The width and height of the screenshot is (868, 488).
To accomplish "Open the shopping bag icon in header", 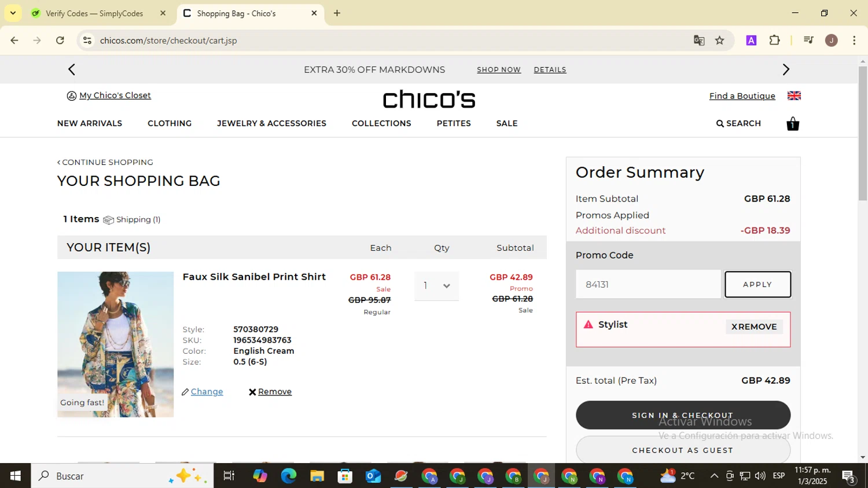I will (x=793, y=124).
